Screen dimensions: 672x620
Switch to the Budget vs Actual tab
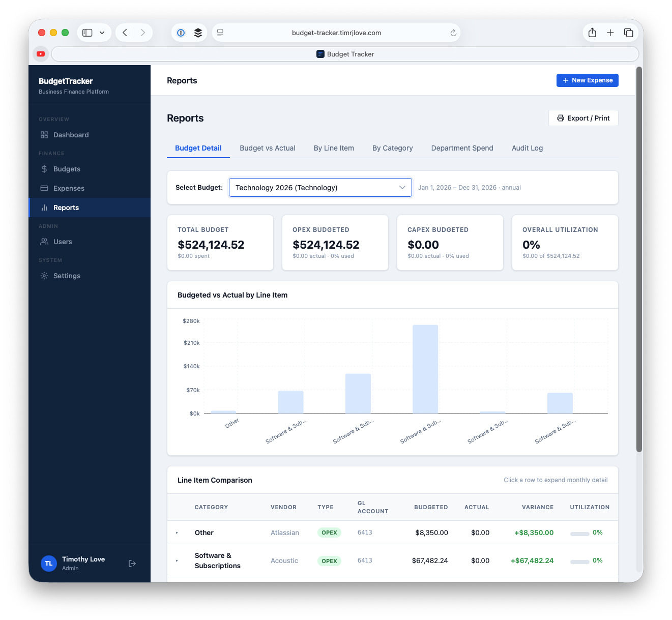(x=268, y=148)
